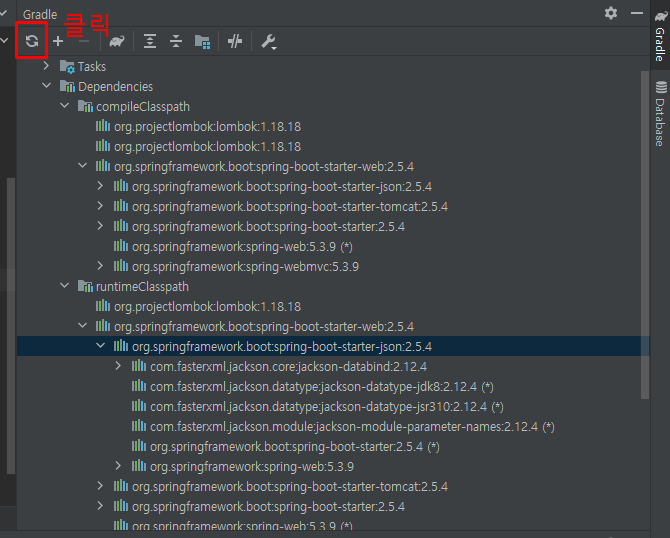Click the Expand All toolbar icon
The height and width of the screenshot is (538, 670).
point(150,41)
